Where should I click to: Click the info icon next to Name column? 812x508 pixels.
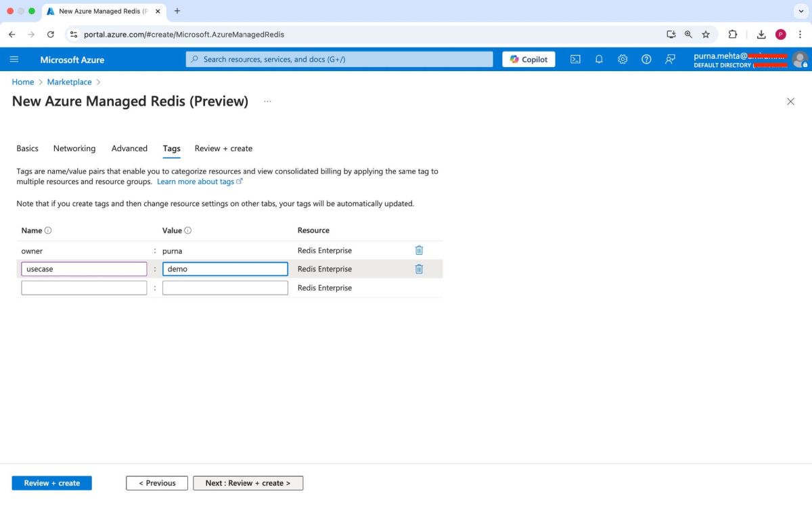pyautogui.click(x=47, y=230)
